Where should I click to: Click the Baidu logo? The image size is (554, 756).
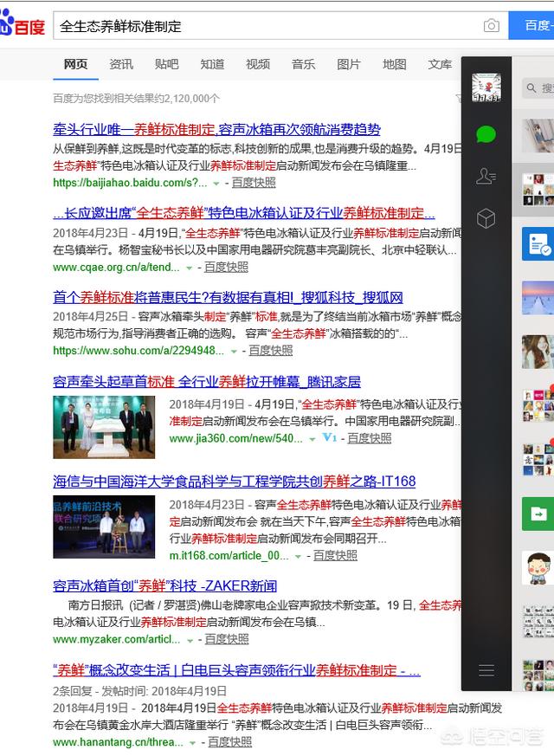click(23, 26)
